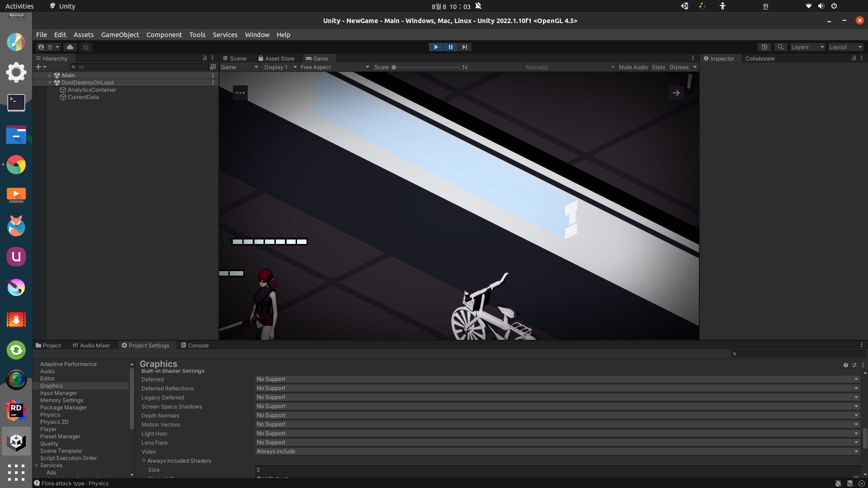868x488 pixels.
Task: Select Quality in Project Settings list
Action: [x=49, y=444]
